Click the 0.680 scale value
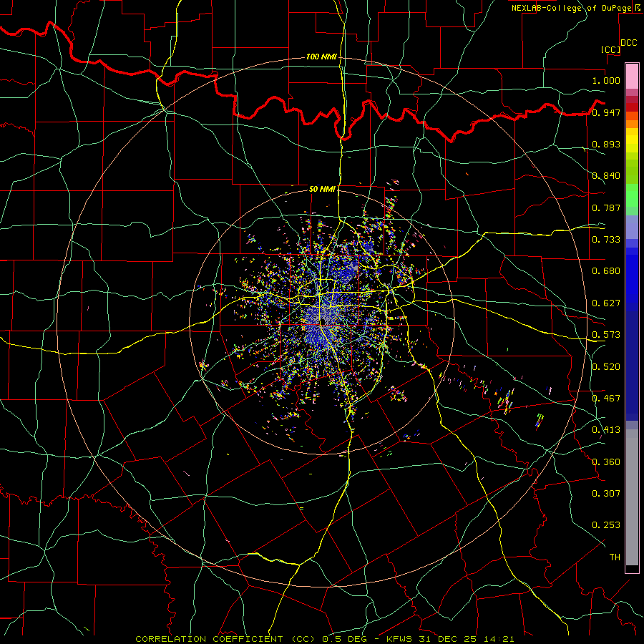 click(x=606, y=271)
